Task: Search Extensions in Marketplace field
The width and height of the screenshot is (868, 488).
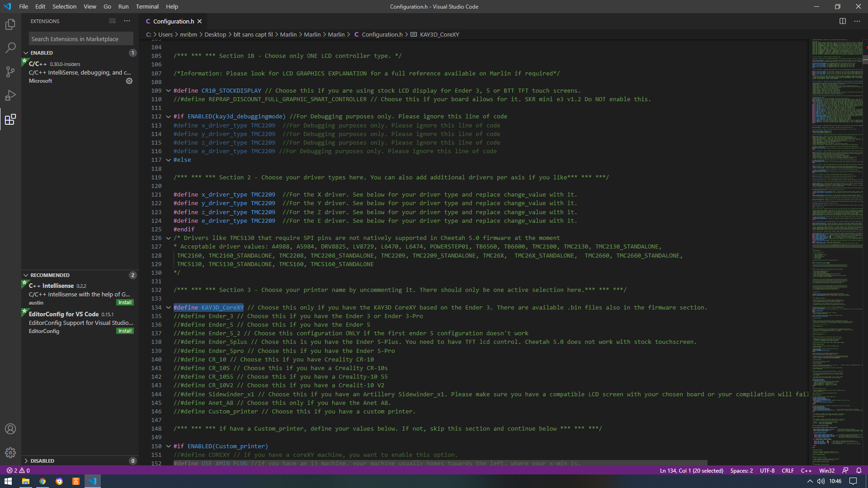Action: (81, 39)
